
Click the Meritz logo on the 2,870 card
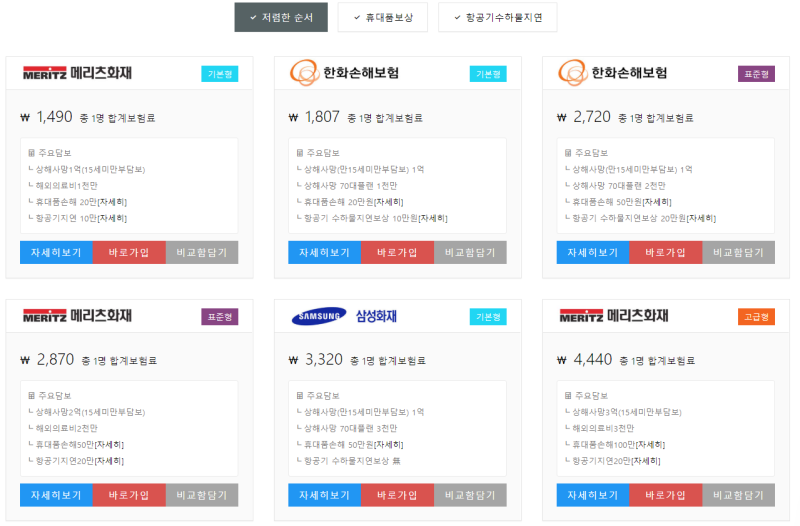[78, 316]
